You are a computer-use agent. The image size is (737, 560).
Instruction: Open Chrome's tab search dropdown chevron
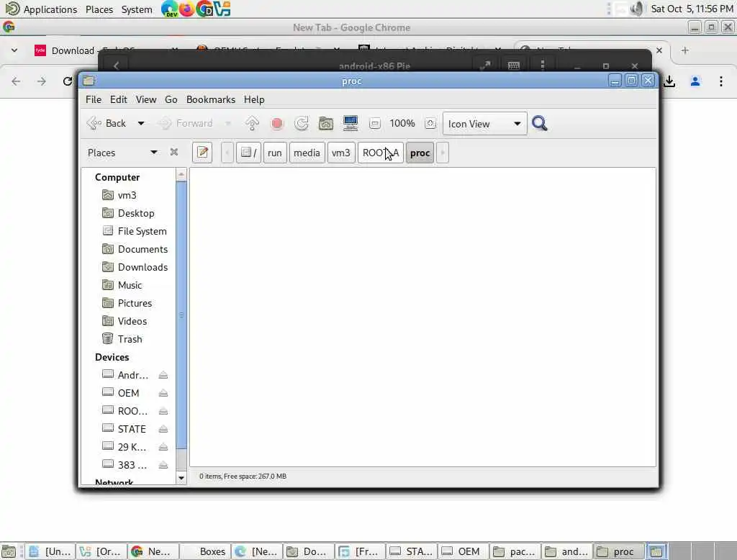(14, 50)
